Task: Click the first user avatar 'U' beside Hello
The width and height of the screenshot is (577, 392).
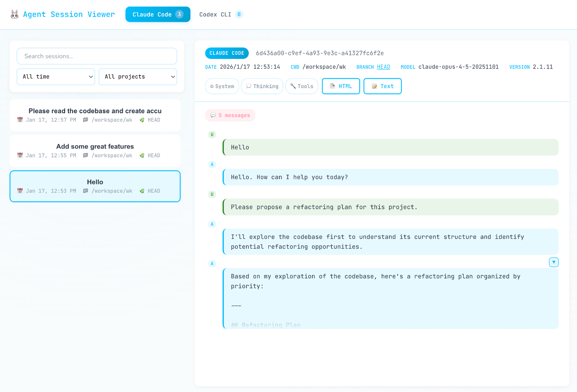Action: pyautogui.click(x=212, y=135)
